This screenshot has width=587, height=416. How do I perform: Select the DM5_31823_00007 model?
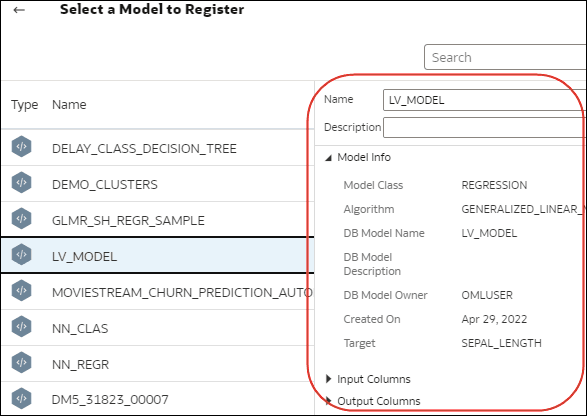tap(158, 398)
